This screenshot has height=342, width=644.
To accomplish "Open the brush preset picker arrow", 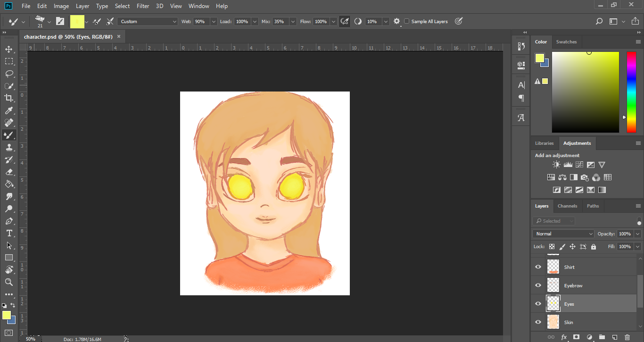I will [x=49, y=22].
